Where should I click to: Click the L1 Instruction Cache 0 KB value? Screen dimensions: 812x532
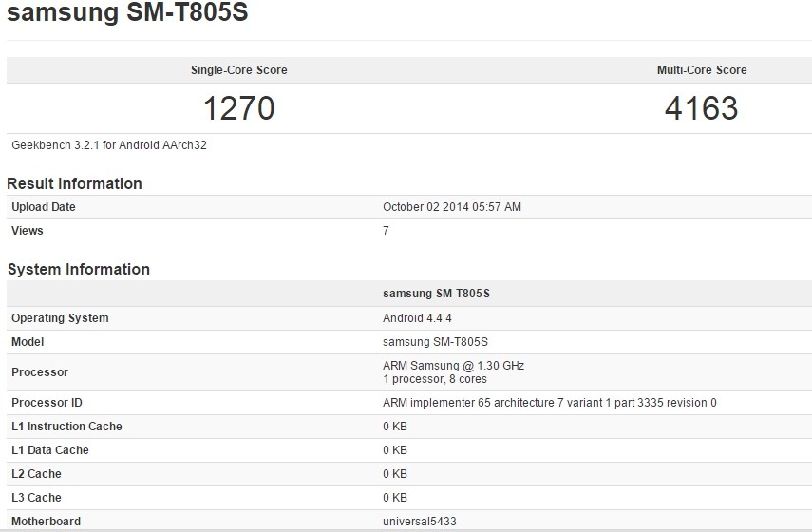pos(395,427)
